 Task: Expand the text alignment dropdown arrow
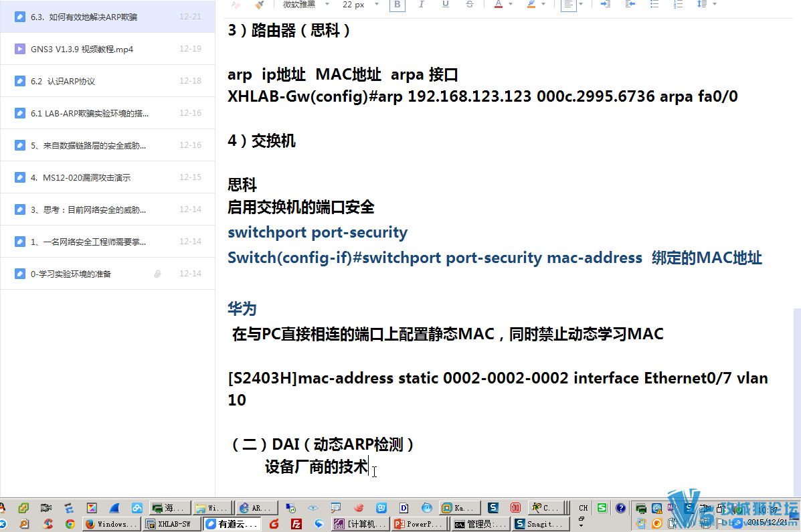(x=582, y=5)
